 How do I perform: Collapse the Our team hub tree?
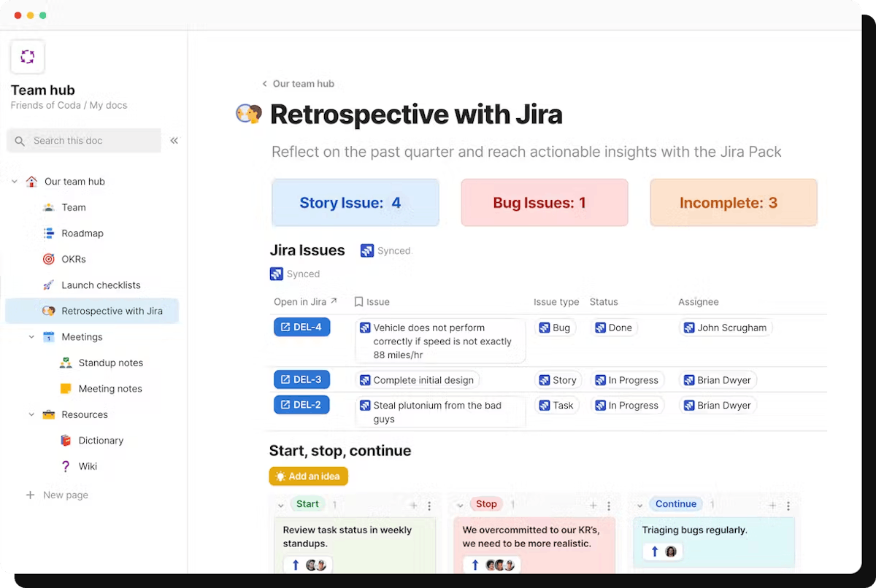click(15, 182)
